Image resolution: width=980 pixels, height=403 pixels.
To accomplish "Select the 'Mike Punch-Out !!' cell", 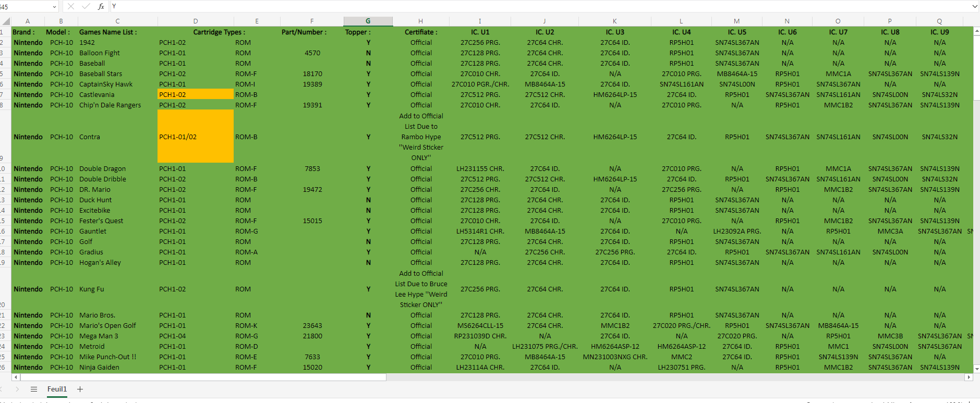I will 118,357.
